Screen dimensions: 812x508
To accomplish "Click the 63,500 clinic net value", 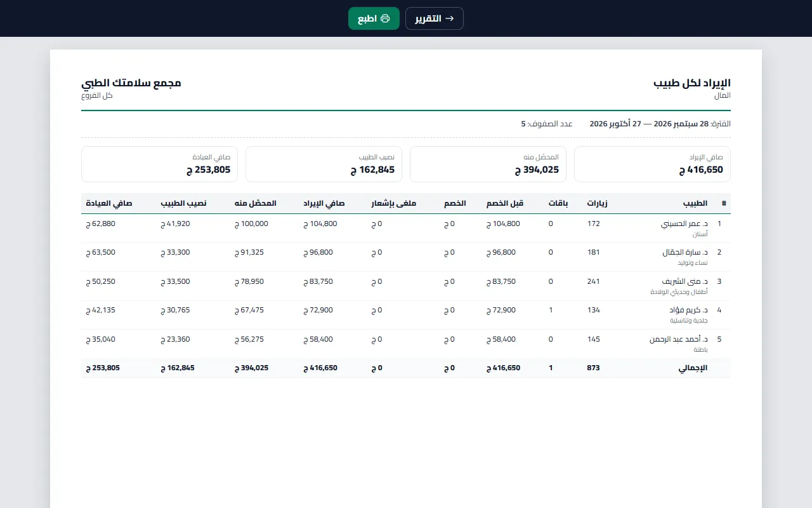I will point(101,252).
